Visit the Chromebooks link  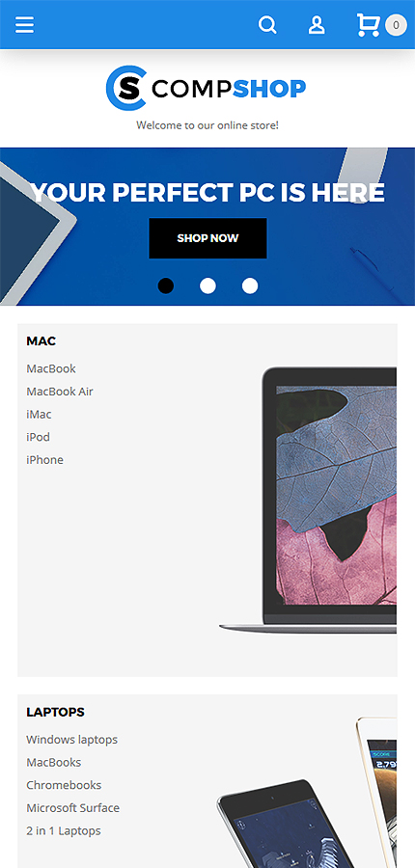64,785
